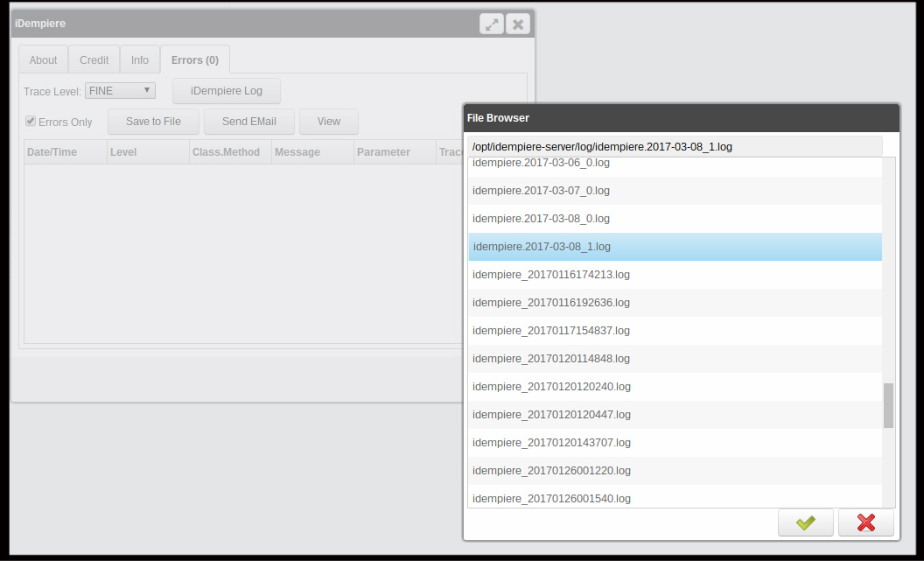This screenshot has height=561, width=924.
Task: Toggle the Errors Only checkbox
Action: click(31, 121)
